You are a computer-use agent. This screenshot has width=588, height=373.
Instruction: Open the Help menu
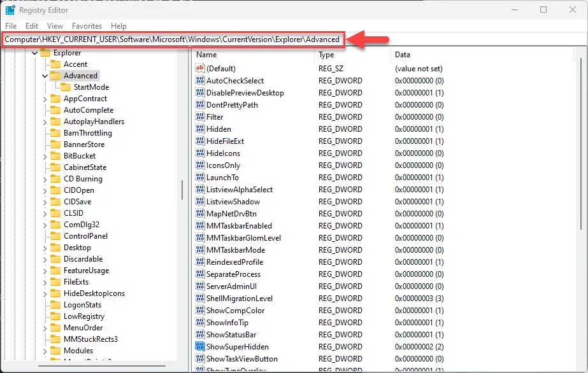pos(119,26)
